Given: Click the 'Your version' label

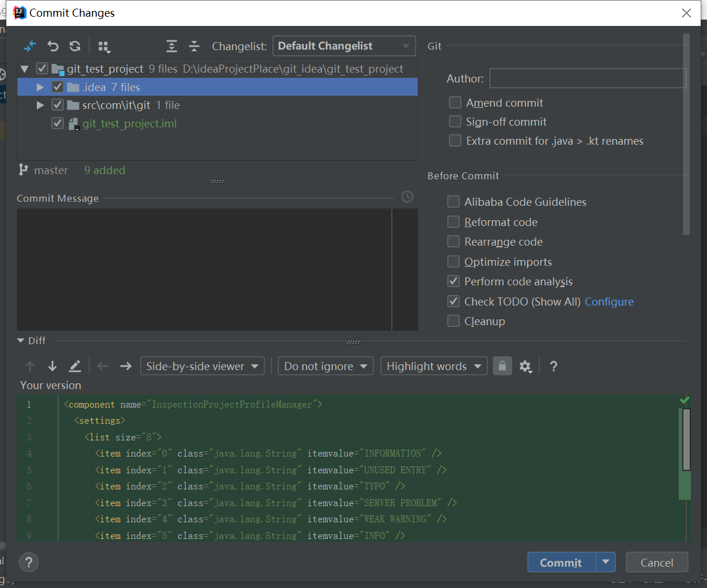Looking at the screenshot, I should [51, 385].
